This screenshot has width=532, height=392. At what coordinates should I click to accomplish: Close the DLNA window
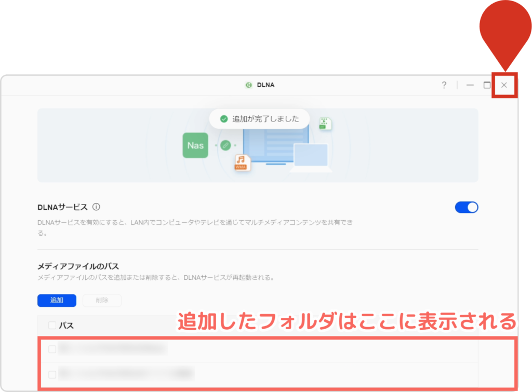point(504,85)
